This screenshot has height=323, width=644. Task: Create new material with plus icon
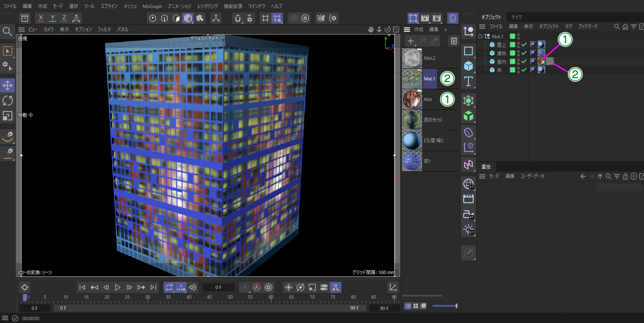point(410,41)
